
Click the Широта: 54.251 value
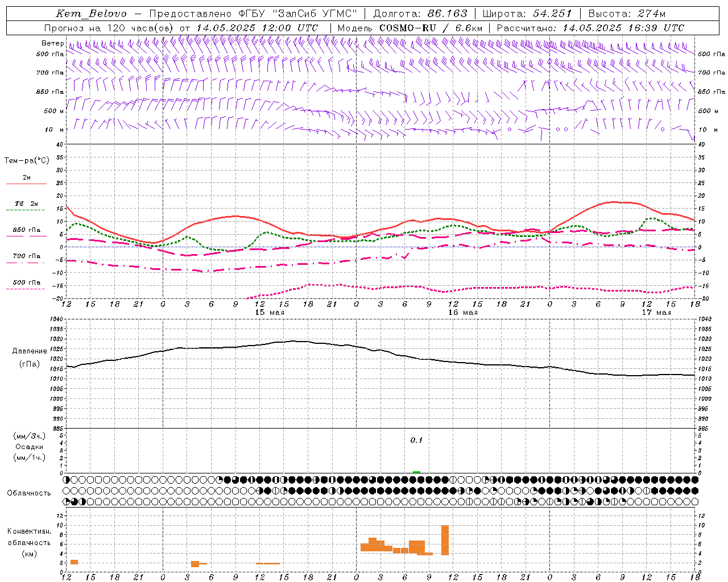pyautogui.click(x=527, y=14)
